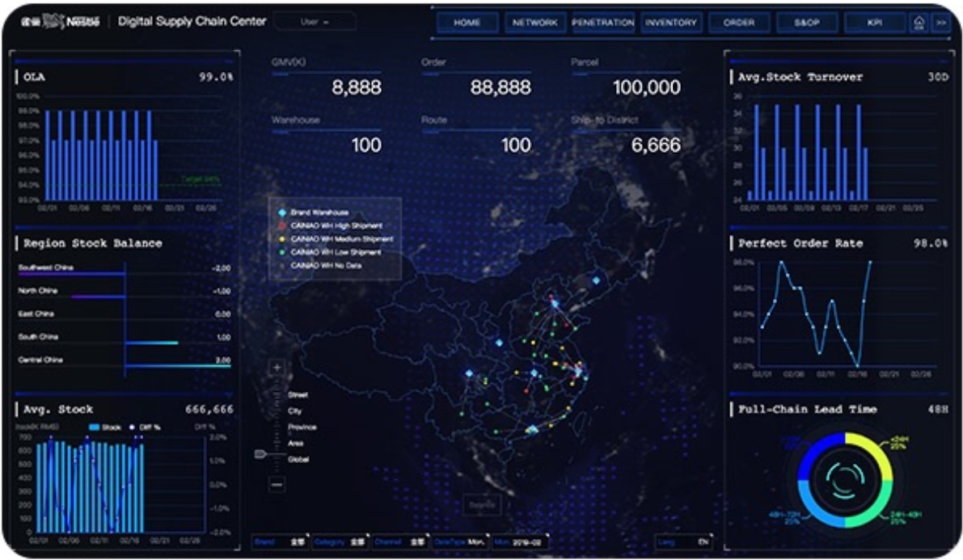963x560 pixels.
Task: Click the KPI navigation button
Action: point(875,23)
